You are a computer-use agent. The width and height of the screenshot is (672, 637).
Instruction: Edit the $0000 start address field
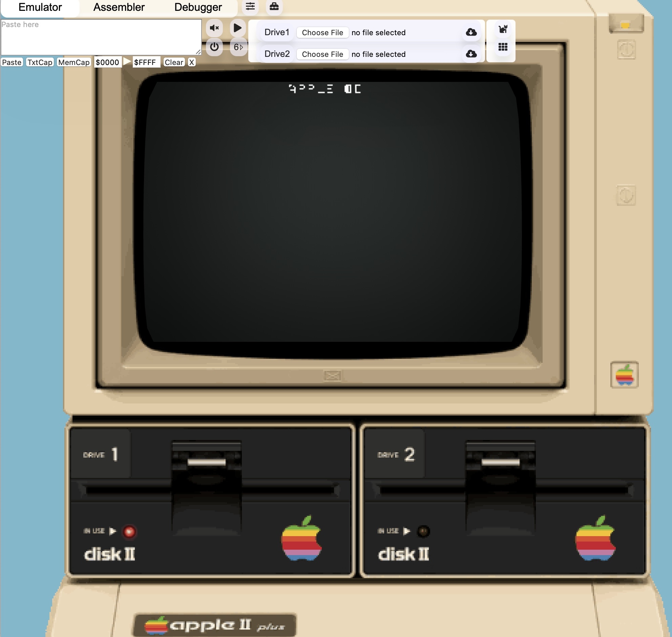[108, 62]
